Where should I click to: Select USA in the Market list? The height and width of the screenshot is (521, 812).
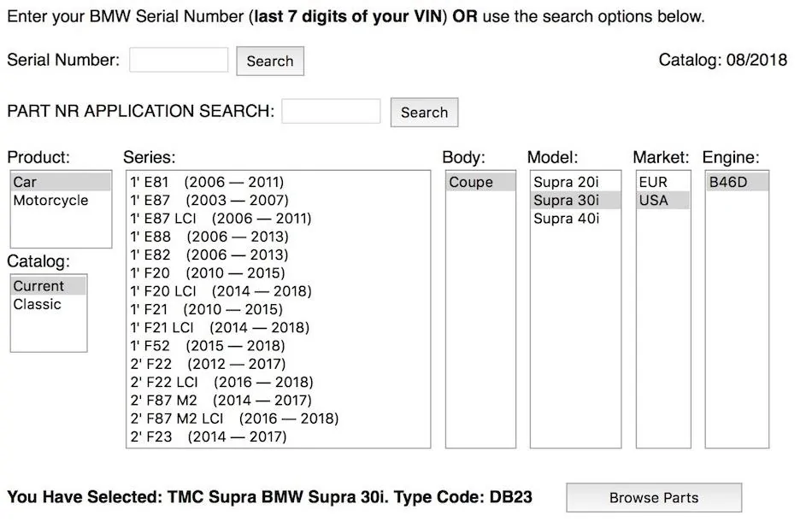pos(663,200)
